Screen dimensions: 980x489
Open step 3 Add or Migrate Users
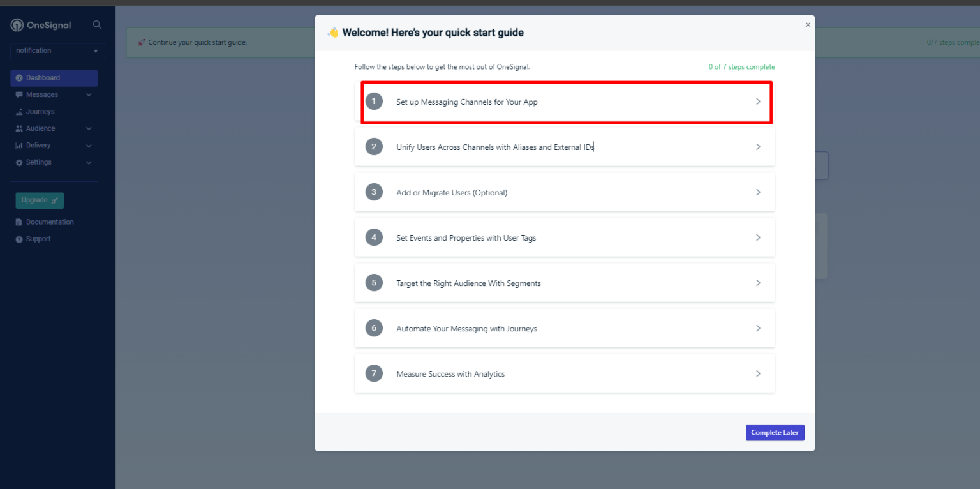click(x=565, y=192)
